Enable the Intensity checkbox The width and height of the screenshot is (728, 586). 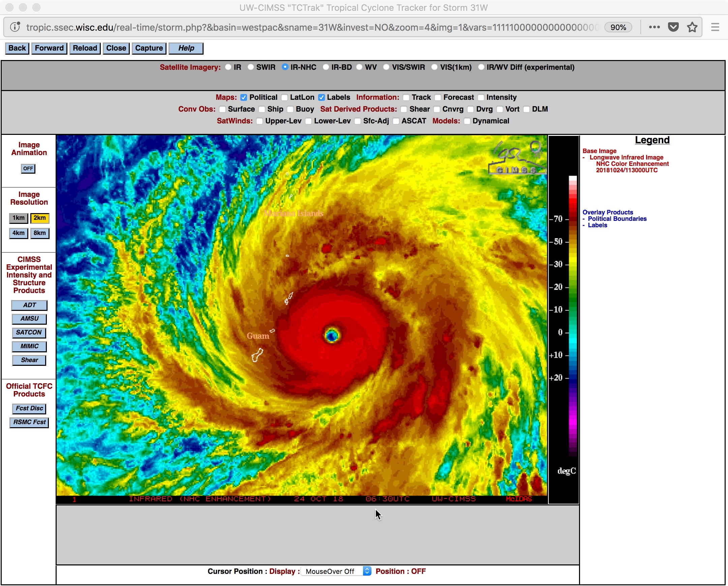coord(481,97)
